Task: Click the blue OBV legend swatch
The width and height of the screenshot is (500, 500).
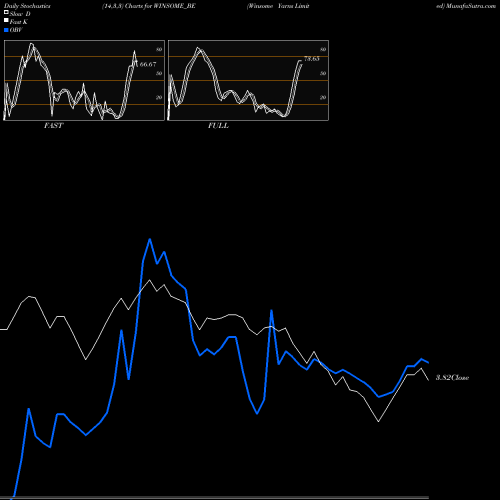Action: pos(6,30)
